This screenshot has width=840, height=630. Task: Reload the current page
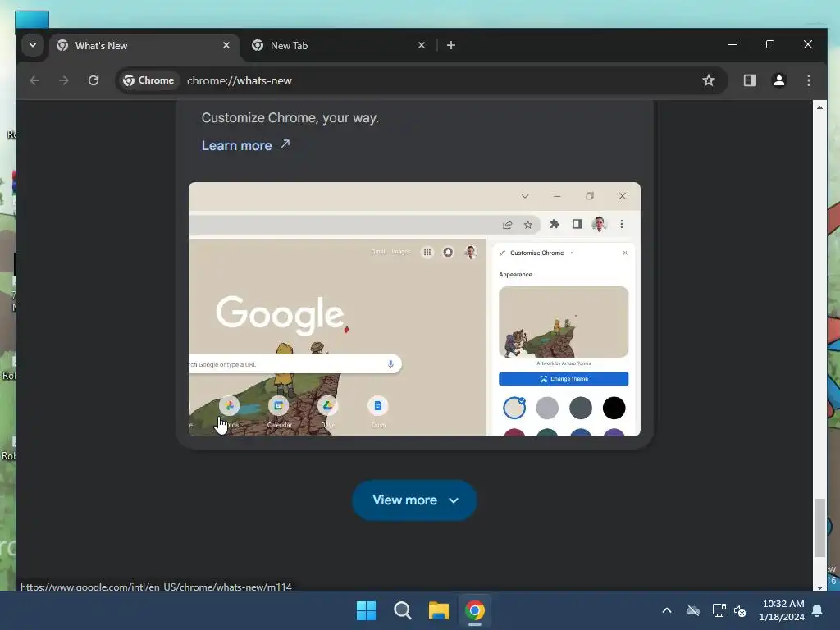(x=94, y=80)
